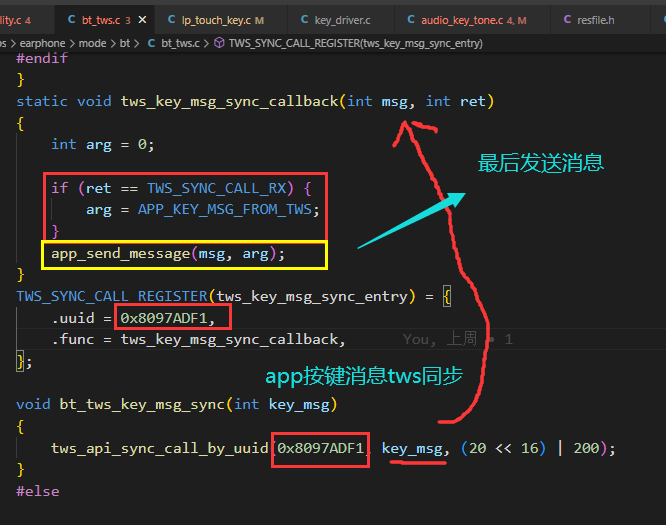This screenshot has width=666, height=525.
Task: Open the key_driver.c tab
Action: point(341,20)
